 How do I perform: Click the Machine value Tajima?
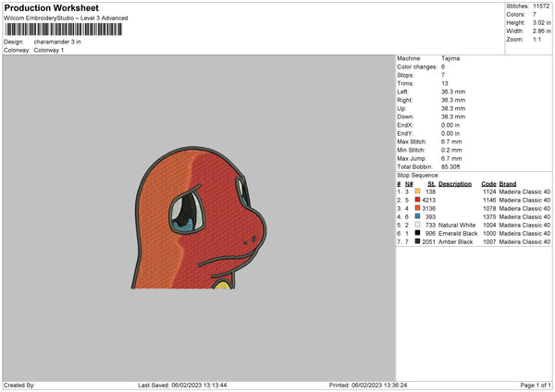pos(450,58)
